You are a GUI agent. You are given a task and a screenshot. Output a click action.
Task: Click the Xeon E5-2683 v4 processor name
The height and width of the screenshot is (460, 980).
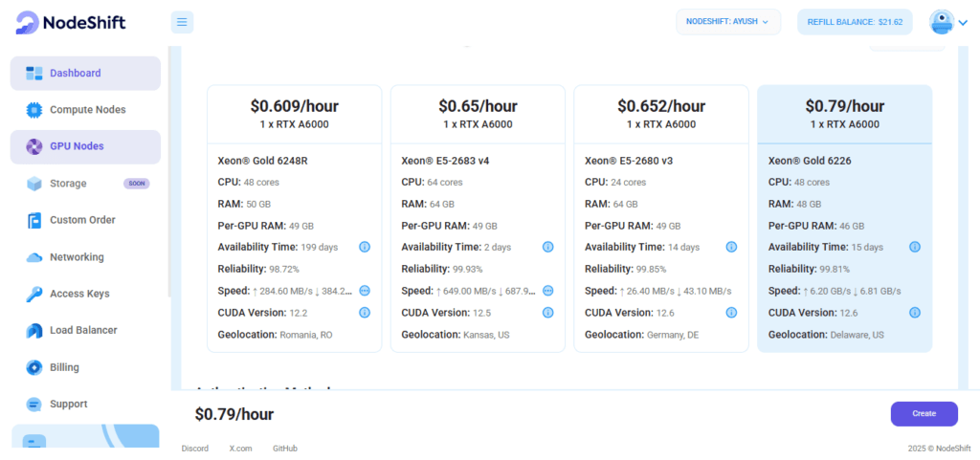pyautogui.click(x=445, y=161)
